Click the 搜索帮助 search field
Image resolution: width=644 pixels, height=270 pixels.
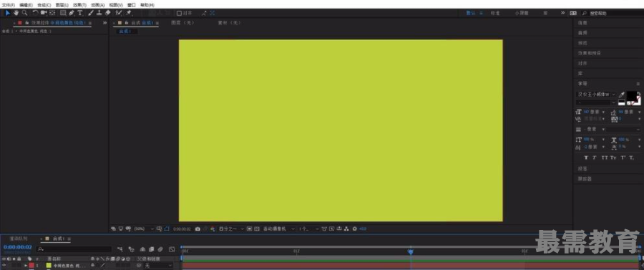click(x=612, y=13)
